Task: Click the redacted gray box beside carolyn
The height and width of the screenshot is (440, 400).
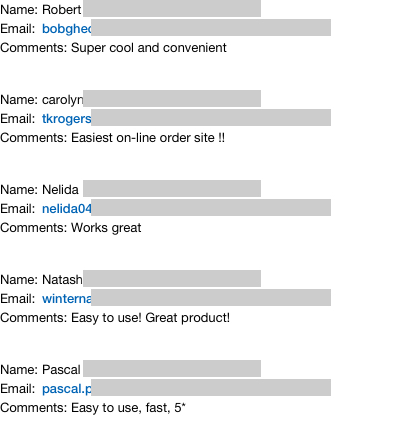Action: click(x=172, y=98)
